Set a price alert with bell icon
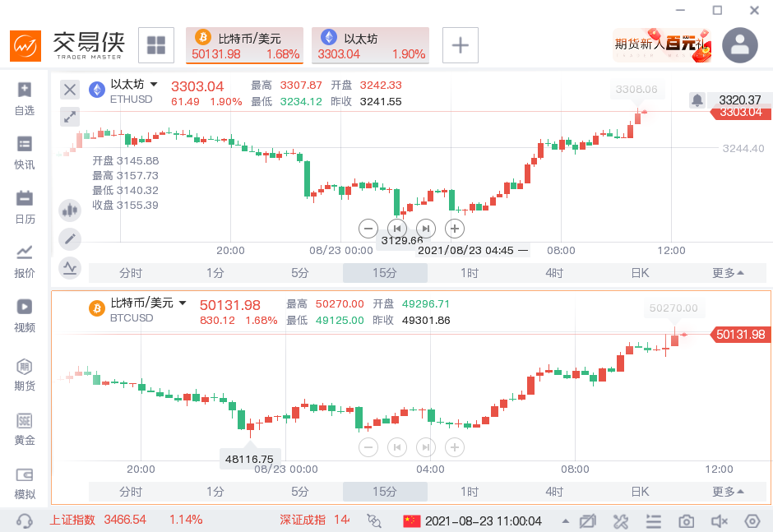This screenshot has width=773, height=532. click(x=697, y=100)
